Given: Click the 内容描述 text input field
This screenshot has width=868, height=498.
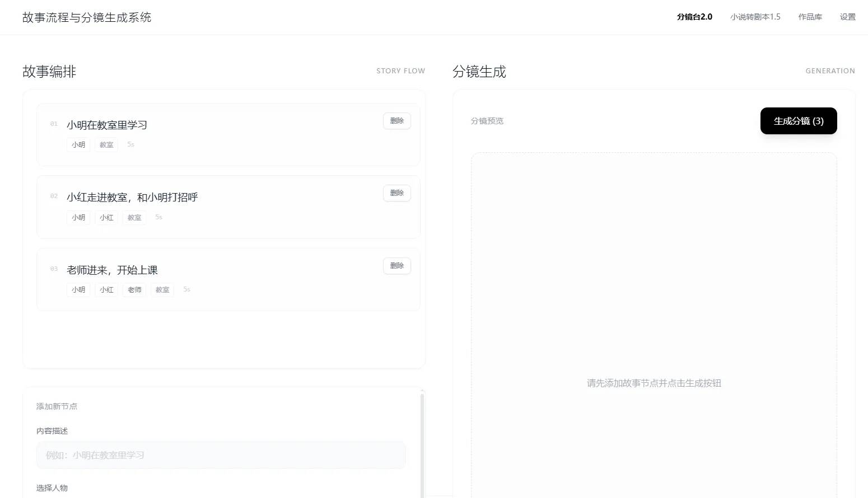Looking at the screenshot, I should coord(221,455).
